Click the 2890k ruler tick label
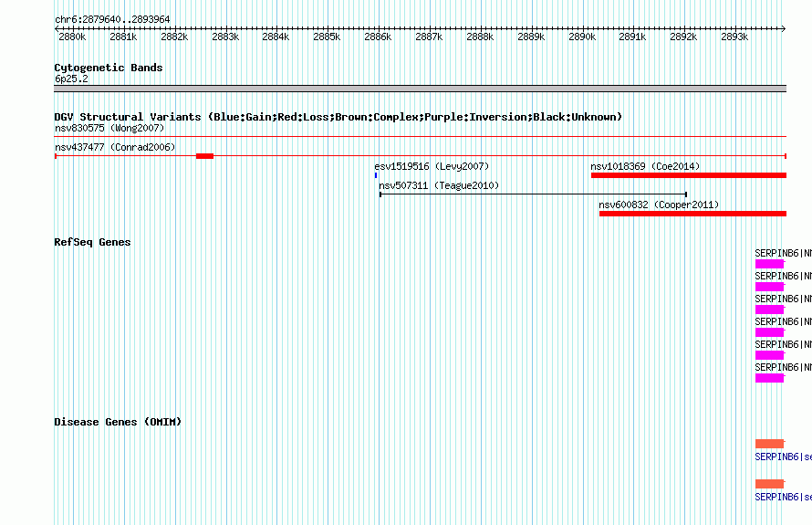The image size is (812, 525). (581, 37)
